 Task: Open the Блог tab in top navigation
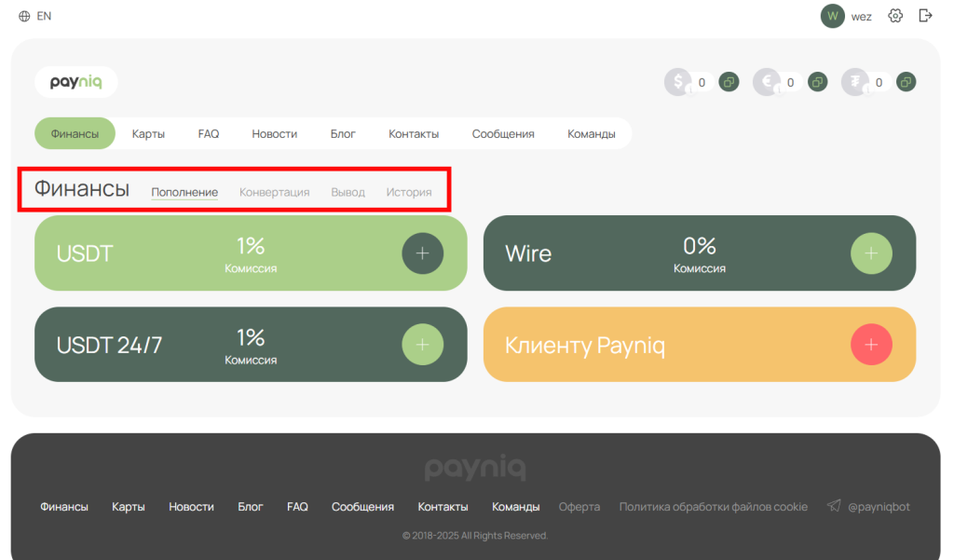coord(343,134)
